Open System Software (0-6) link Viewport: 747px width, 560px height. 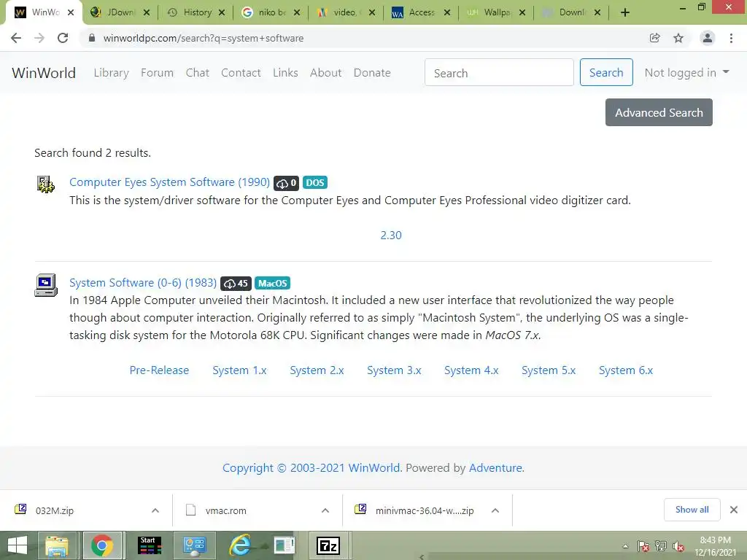pos(143,283)
